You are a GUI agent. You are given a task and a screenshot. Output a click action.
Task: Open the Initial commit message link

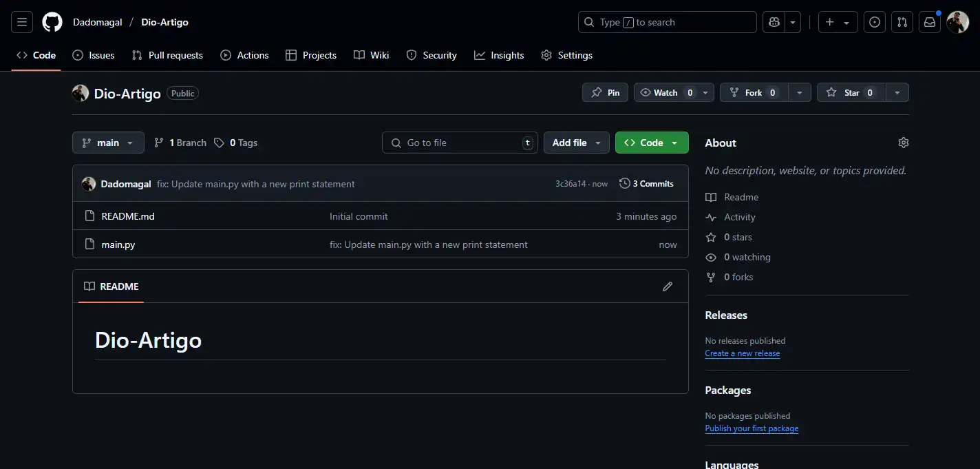[x=359, y=216]
